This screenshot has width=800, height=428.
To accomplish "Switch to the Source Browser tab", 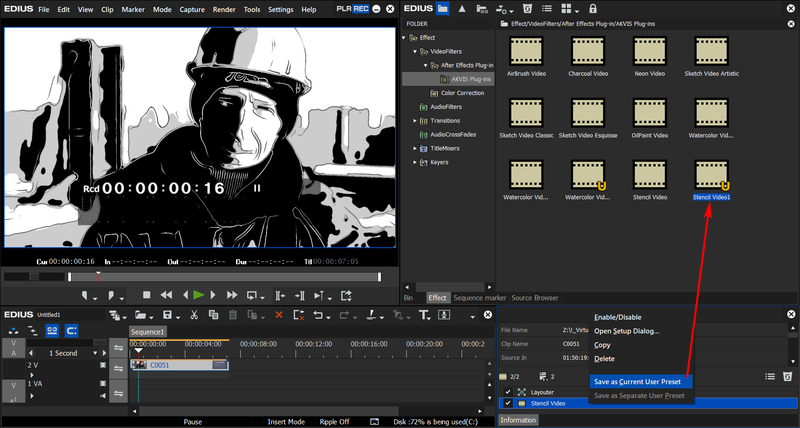I will coord(535,298).
